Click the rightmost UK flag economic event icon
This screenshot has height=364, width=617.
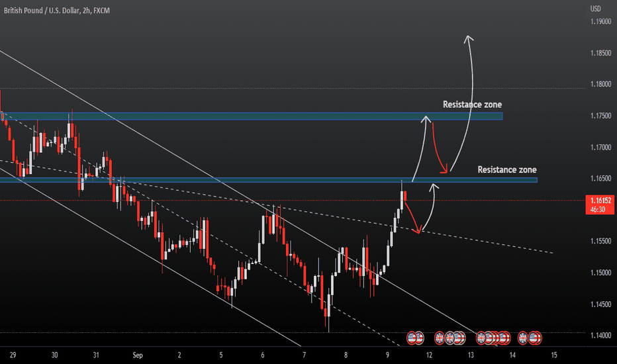coord(522,338)
